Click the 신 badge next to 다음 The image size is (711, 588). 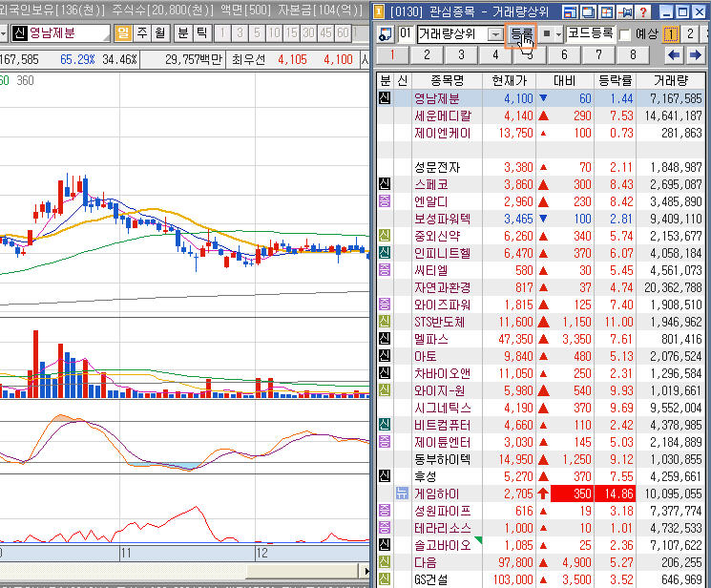tap(385, 561)
